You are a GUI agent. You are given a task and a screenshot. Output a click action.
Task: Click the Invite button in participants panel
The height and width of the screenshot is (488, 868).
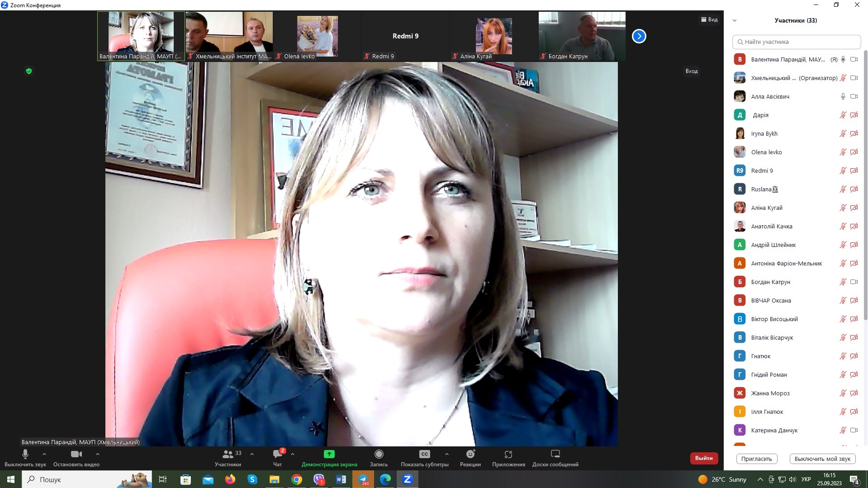pos(757,459)
